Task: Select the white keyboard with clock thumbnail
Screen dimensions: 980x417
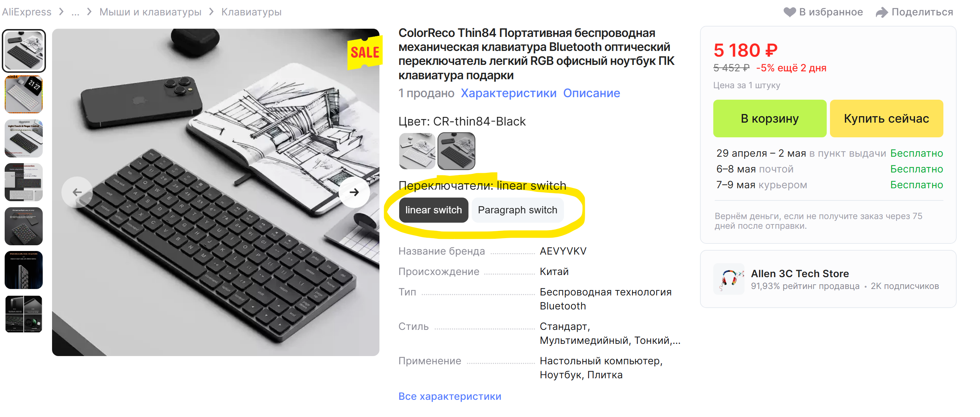Action: coord(24,94)
